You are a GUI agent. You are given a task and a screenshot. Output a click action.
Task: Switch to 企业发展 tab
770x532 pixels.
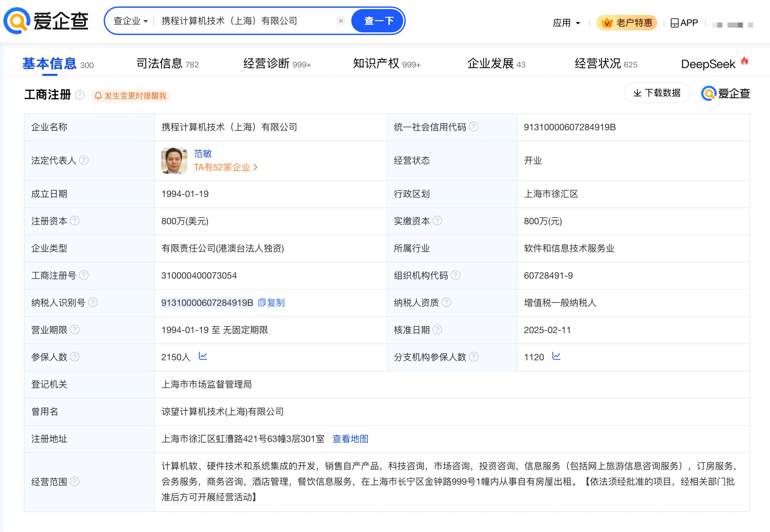coord(496,63)
